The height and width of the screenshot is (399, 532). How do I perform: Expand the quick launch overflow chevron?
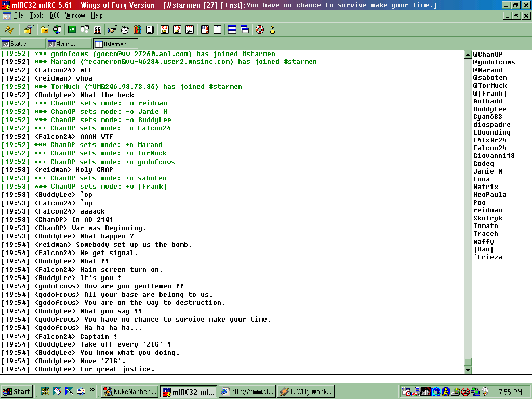(x=92, y=390)
